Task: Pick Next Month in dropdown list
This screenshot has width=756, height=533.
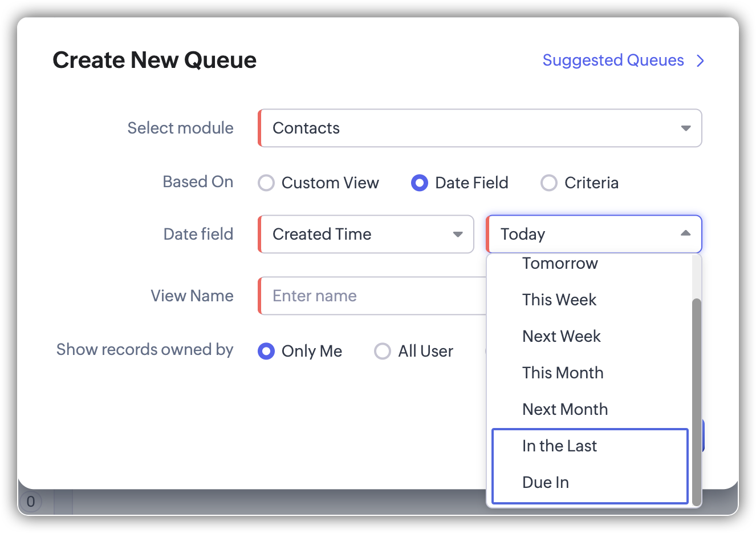Action: (564, 410)
